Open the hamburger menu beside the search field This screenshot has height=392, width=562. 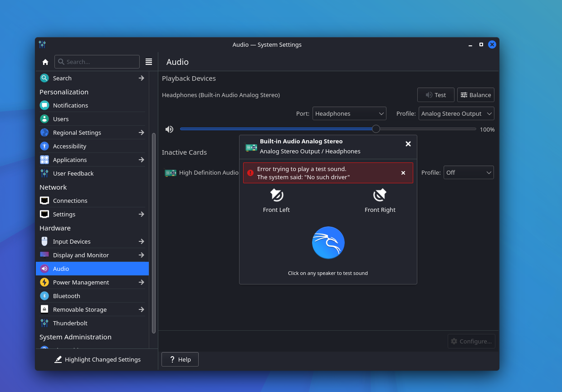[149, 62]
